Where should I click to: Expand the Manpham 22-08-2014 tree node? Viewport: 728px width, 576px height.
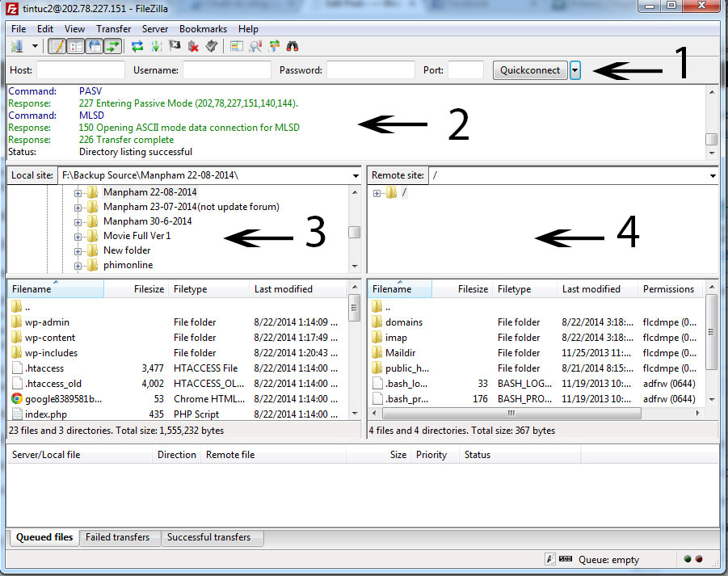click(x=78, y=193)
